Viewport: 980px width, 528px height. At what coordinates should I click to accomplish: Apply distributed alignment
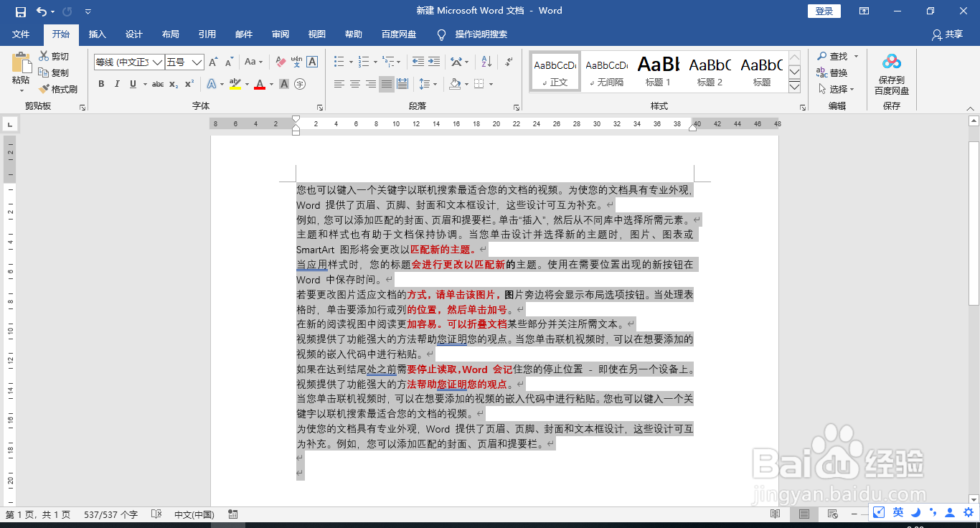tap(402, 84)
